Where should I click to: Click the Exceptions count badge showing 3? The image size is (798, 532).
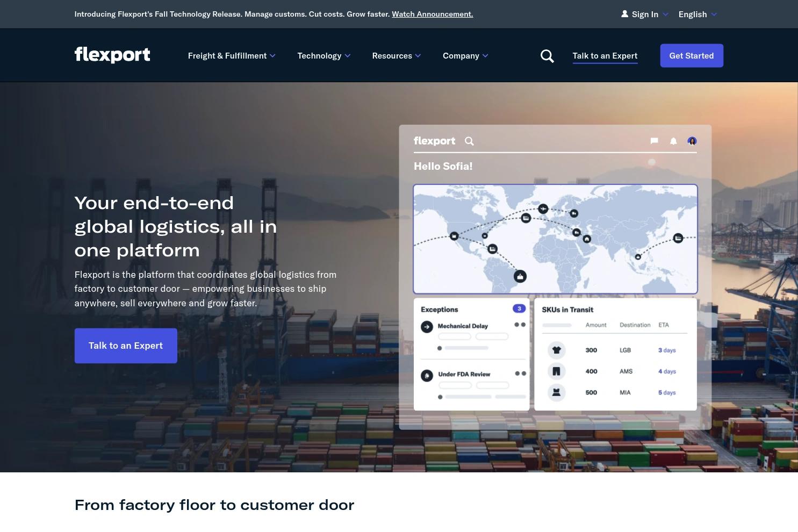[x=519, y=308]
